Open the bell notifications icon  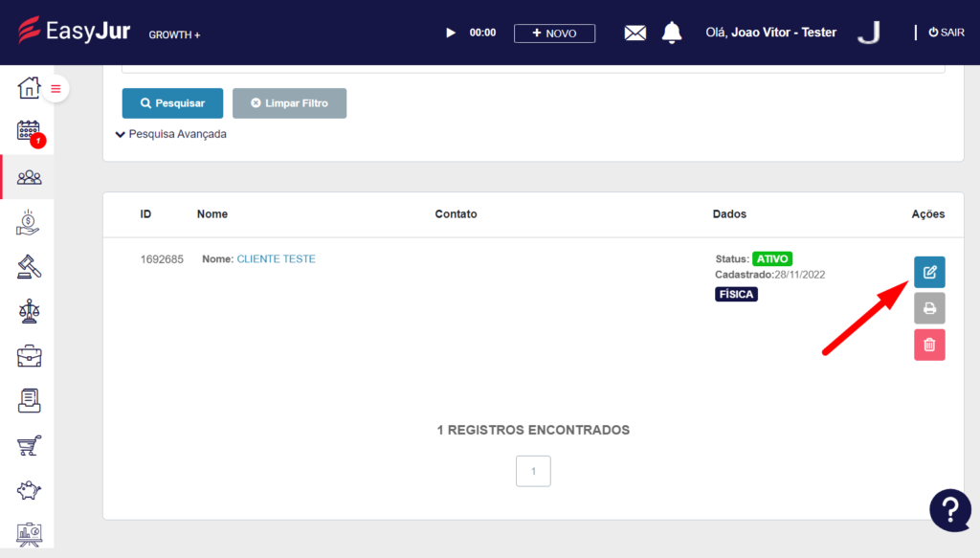[672, 33]
